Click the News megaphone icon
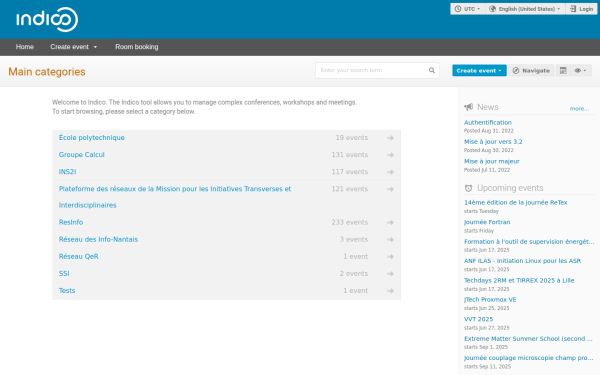The width and height of the screenshot is (600, 375). click(x=468, y=107)
